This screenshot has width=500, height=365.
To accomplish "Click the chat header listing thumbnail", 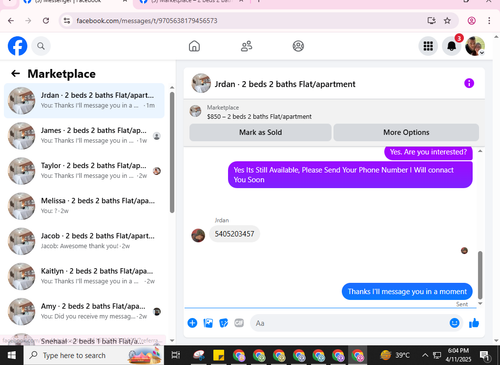I will tap(201, 83).
